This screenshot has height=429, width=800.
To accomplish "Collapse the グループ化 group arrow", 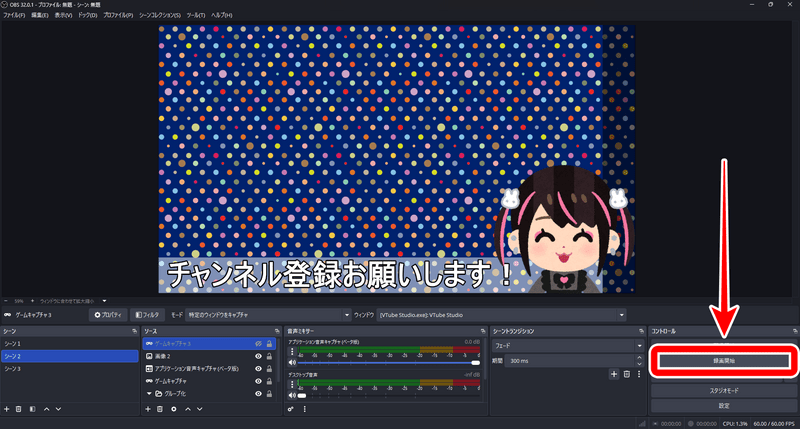I will (x=149, y=394).
